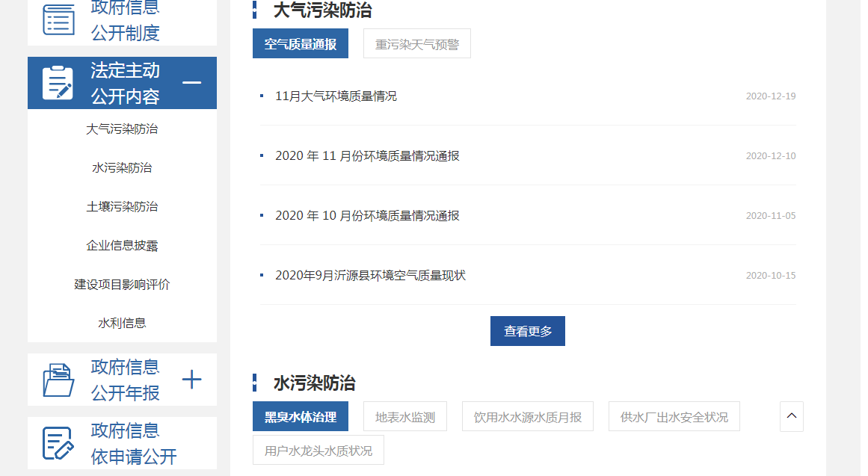Collapse the 法定主动公开内容 section with minus
Viewport: 868px width, 476px height.
[192, 82]
